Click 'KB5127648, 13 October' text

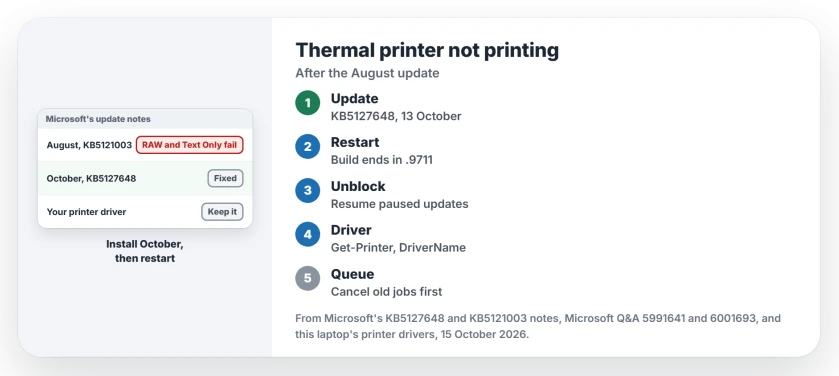tap(396, 116)
